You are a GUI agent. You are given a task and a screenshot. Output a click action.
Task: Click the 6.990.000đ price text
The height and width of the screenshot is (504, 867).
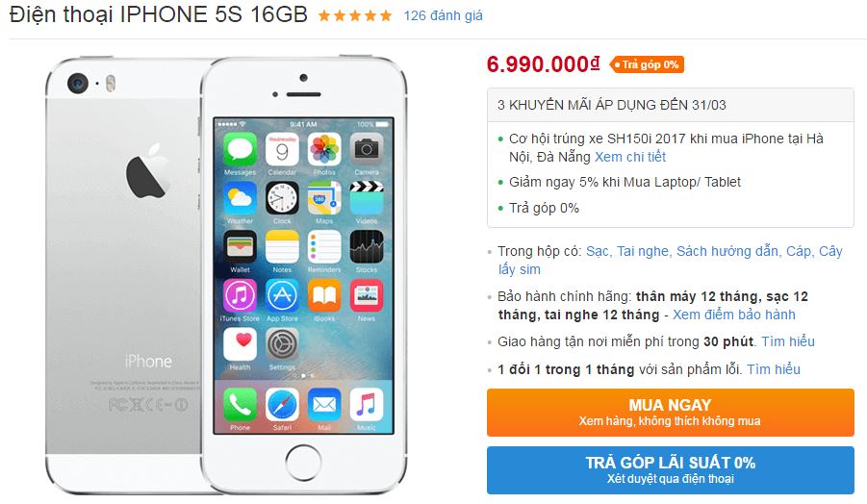(543, 64)
